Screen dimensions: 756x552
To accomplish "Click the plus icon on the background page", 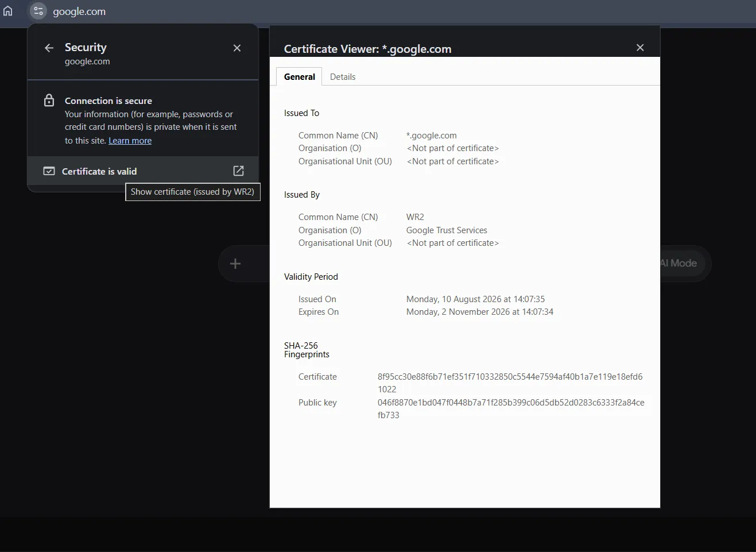I will 235,264.
